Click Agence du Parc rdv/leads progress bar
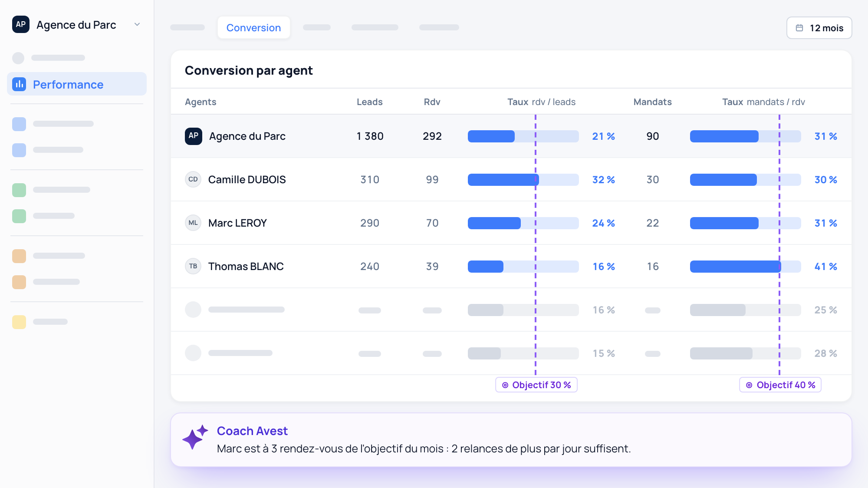This screenshot has width=868, height=488. (x=523, y=136)
